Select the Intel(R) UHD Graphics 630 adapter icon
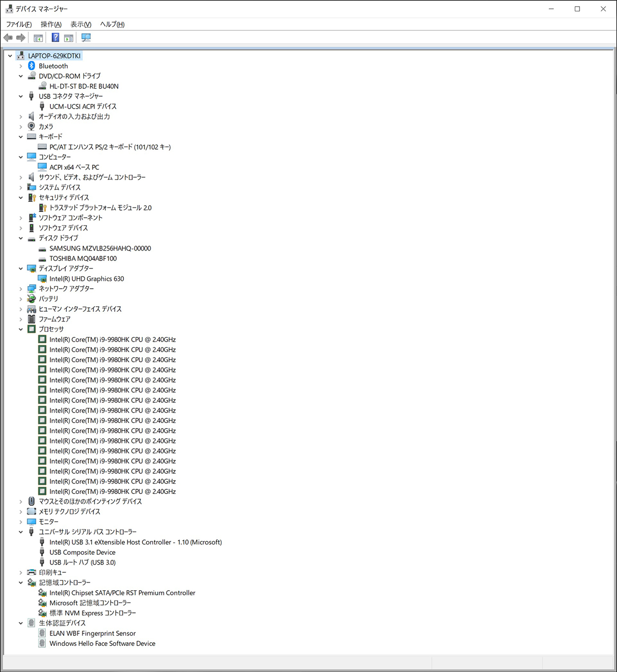The height and width of the screenshot is (672, 617). point(42,279)
